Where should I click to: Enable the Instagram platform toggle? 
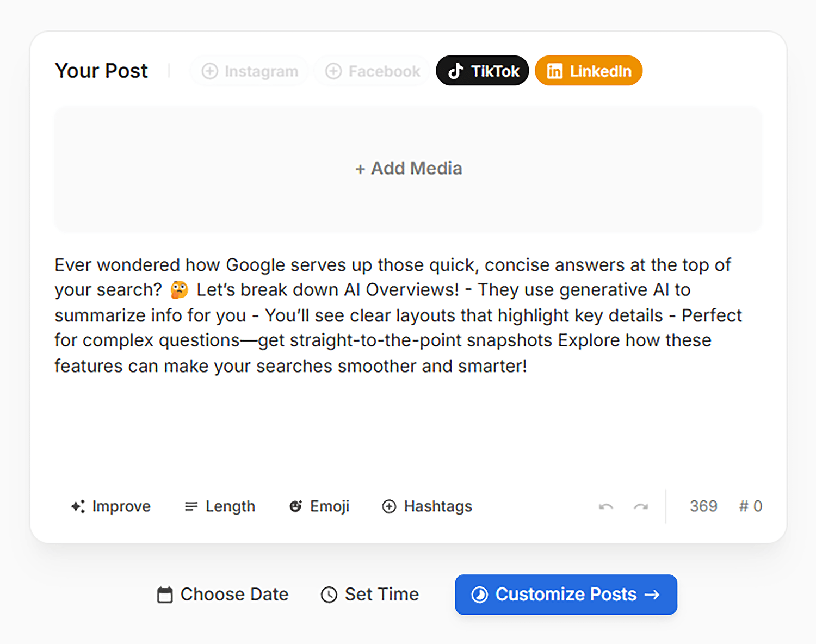[249, 71]
